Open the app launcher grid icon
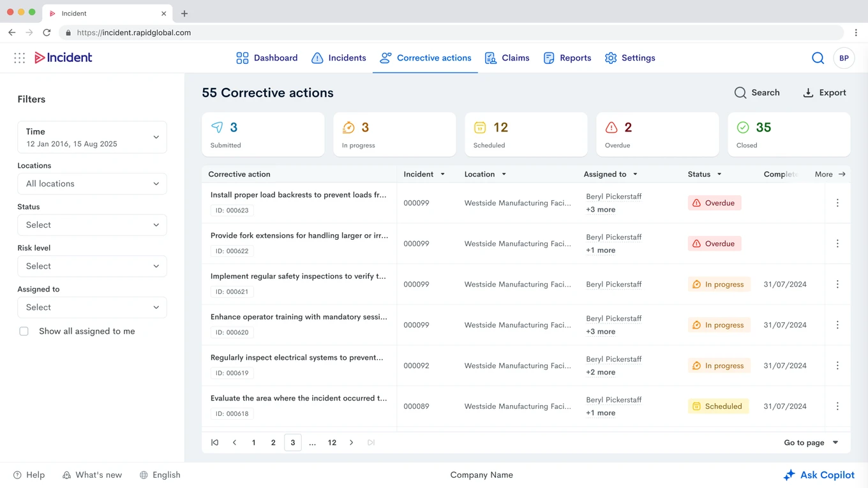The width and height of the screenshot is (868, 488). click(x=20, y=58)
